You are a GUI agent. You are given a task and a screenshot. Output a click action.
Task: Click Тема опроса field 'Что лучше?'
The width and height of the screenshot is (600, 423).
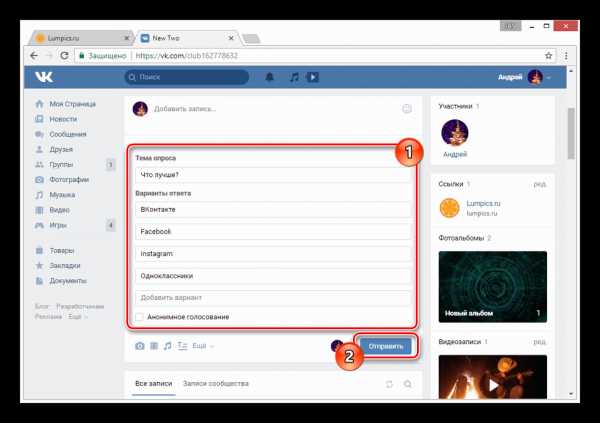click(x=273, y=175)
